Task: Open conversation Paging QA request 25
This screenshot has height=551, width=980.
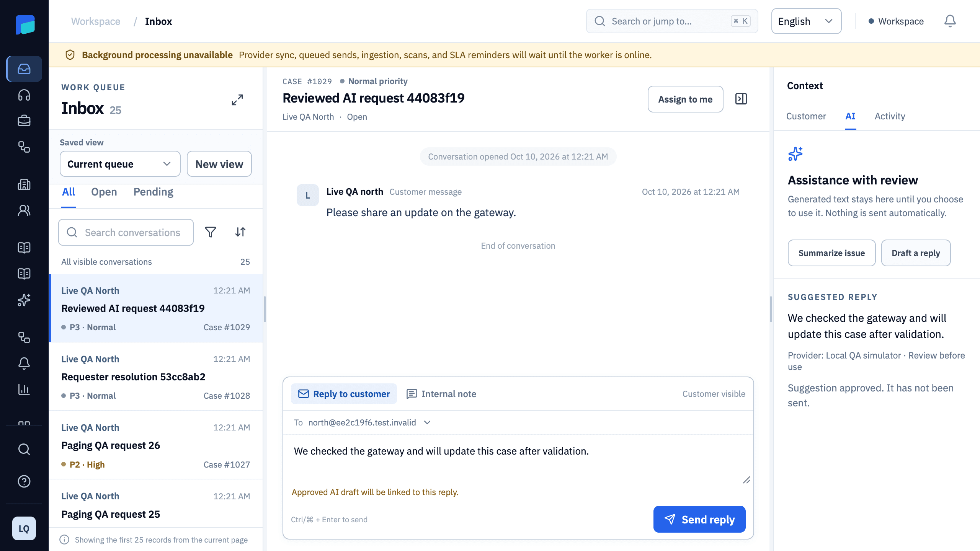Action: point(156,504)
